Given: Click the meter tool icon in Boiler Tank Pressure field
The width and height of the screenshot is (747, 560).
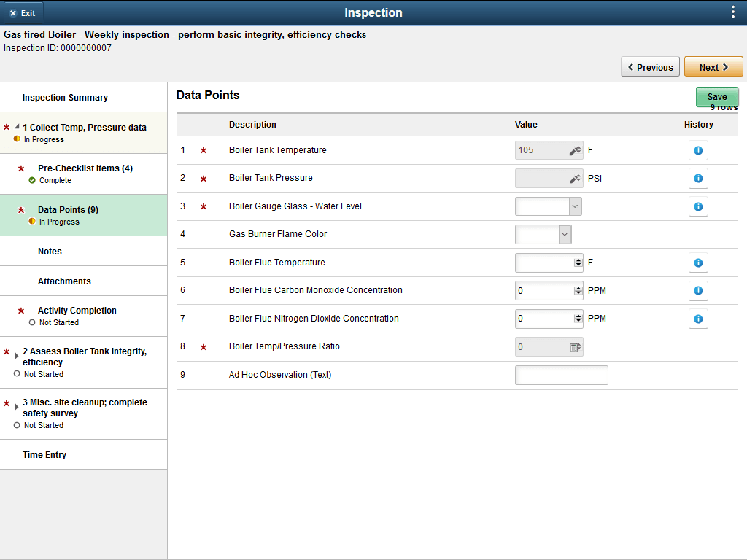Looking at the screenshot, I should (x=575, y=179).
